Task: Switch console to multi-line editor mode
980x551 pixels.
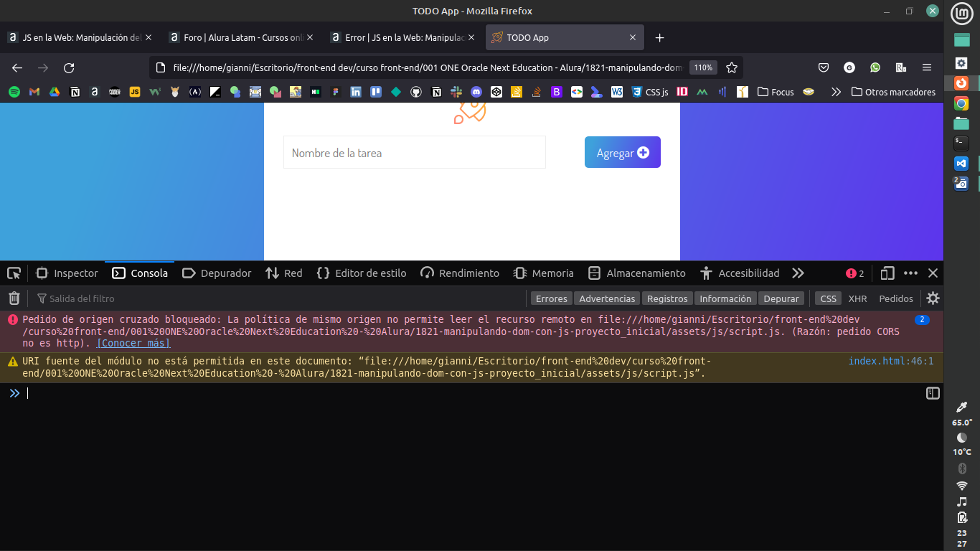Action: pyautogui.click(x=933, y=393)
